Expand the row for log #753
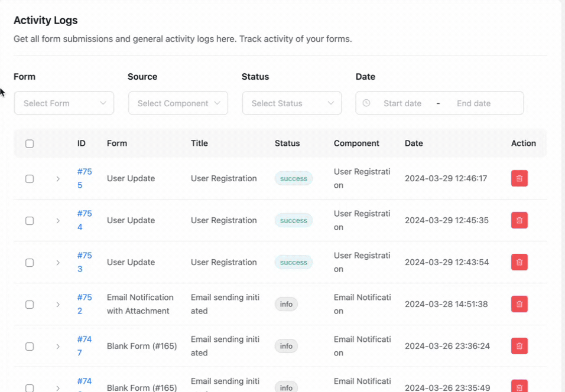Viewport: 565px width, 392px height. 58,263
